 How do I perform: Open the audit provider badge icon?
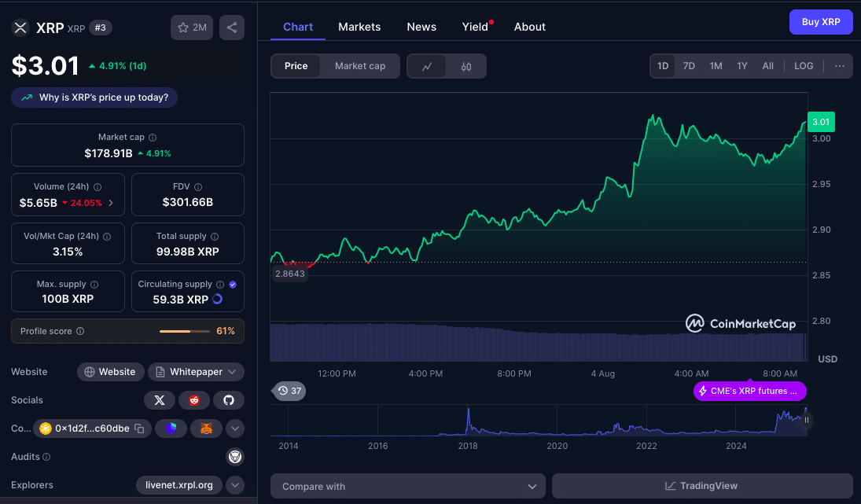pyautogui.click(x=235, y=457)
